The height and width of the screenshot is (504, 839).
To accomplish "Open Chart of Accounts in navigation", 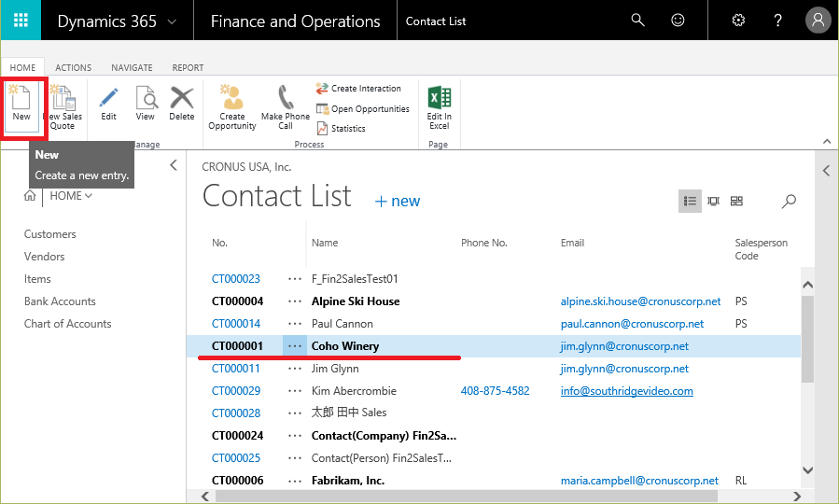I will pos(67,324).
